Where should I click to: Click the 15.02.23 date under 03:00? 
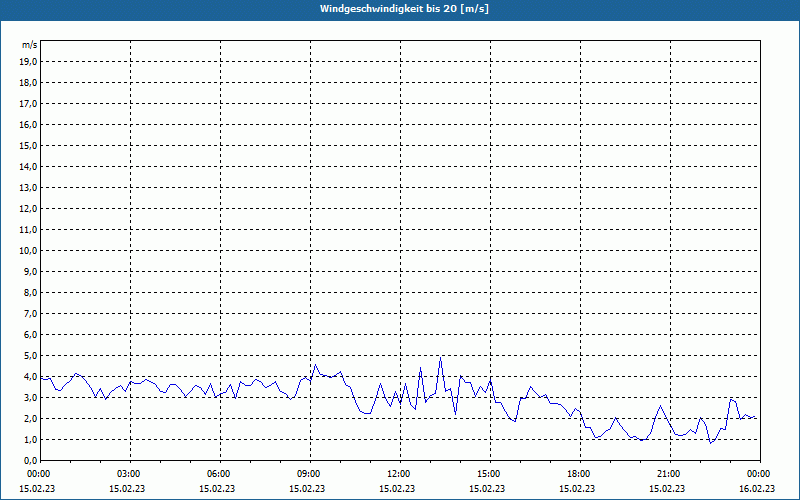click(x=127, y=488)
